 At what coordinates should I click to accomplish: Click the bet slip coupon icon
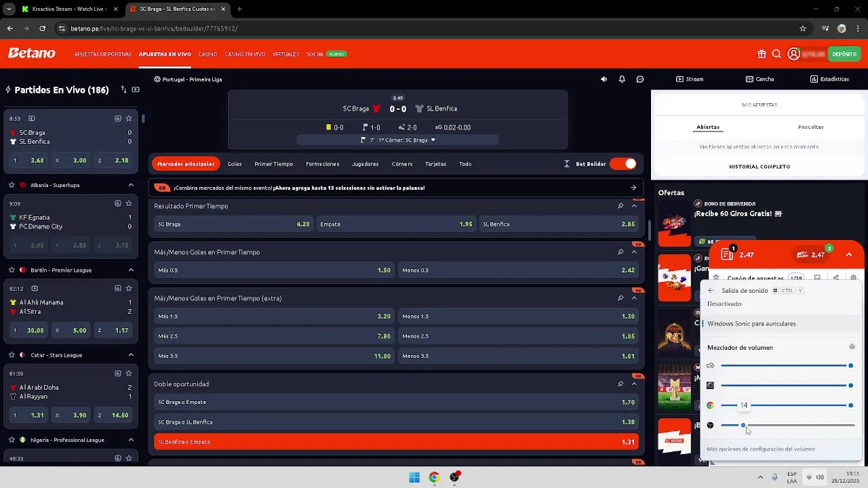[x=727, y=255]
